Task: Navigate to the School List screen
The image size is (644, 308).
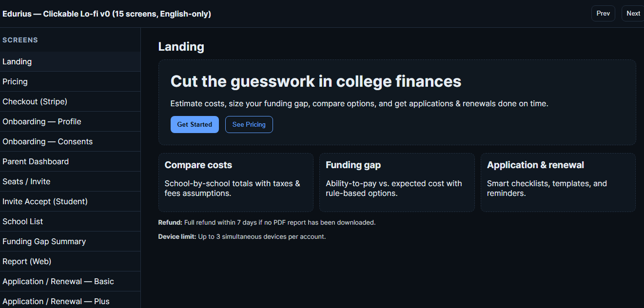Action: point(70,222)
